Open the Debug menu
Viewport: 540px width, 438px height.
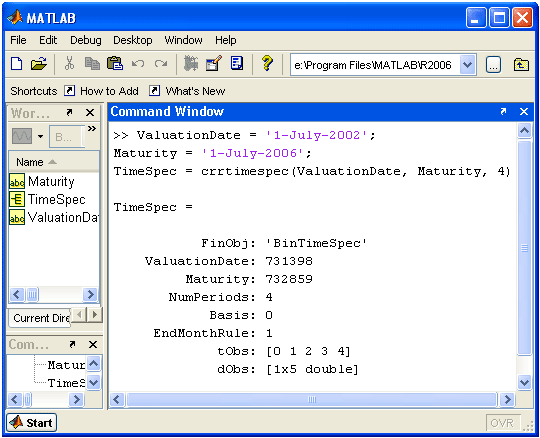tap(86, 40)
